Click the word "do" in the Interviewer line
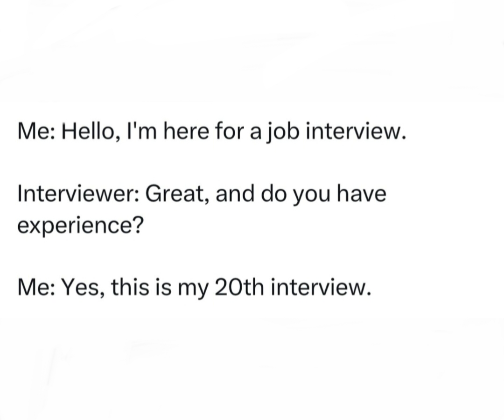The width and height of the screenshot is (504, 420). pyautogui.click(x=274, y=193)
